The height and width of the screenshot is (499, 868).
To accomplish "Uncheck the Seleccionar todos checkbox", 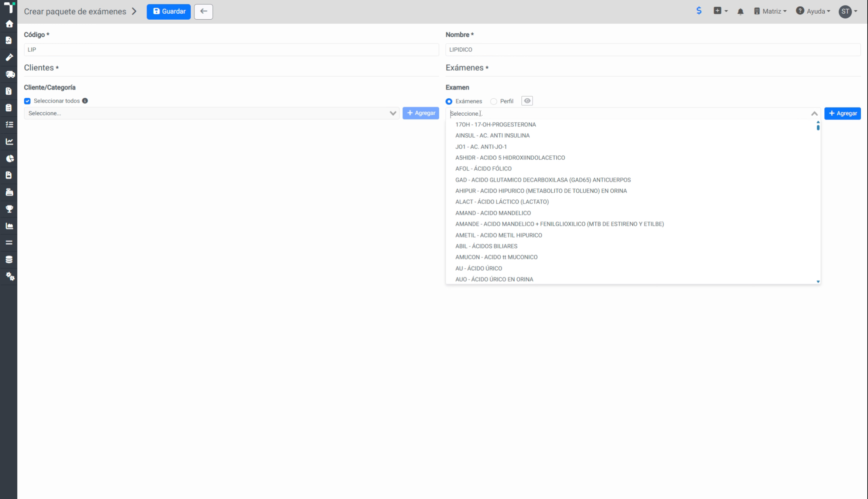I will 27,101.
